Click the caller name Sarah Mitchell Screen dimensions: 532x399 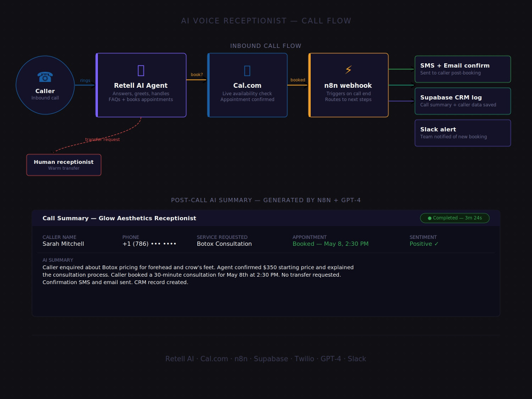click(63, 244)
